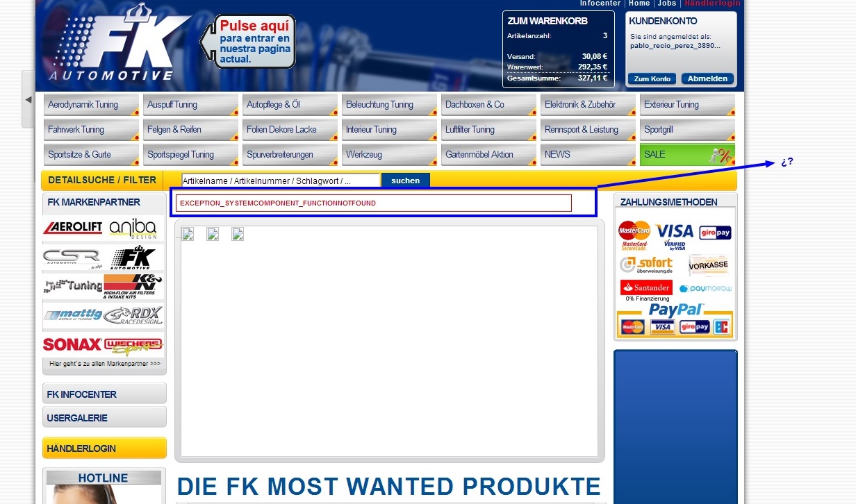Click the K&N air filters logo
The height and width of the screenshot is (504, 856).
[x=133, y=286]
